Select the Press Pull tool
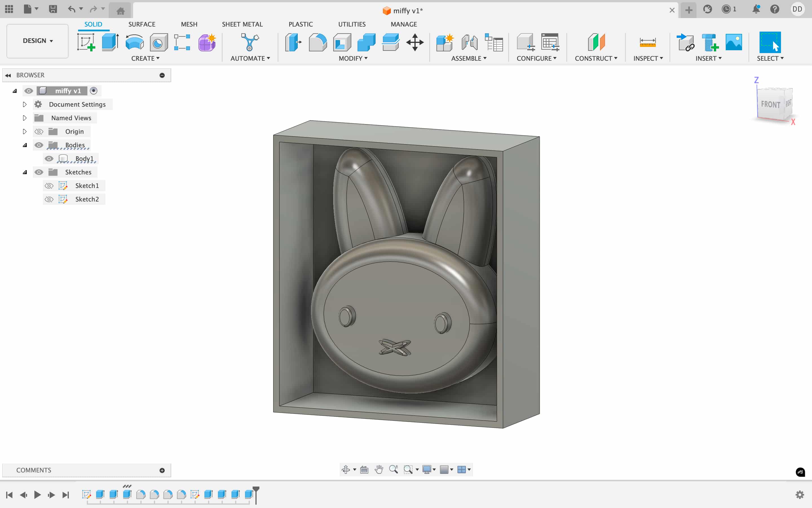The image size is (812, 508). (x=293, y=42)
